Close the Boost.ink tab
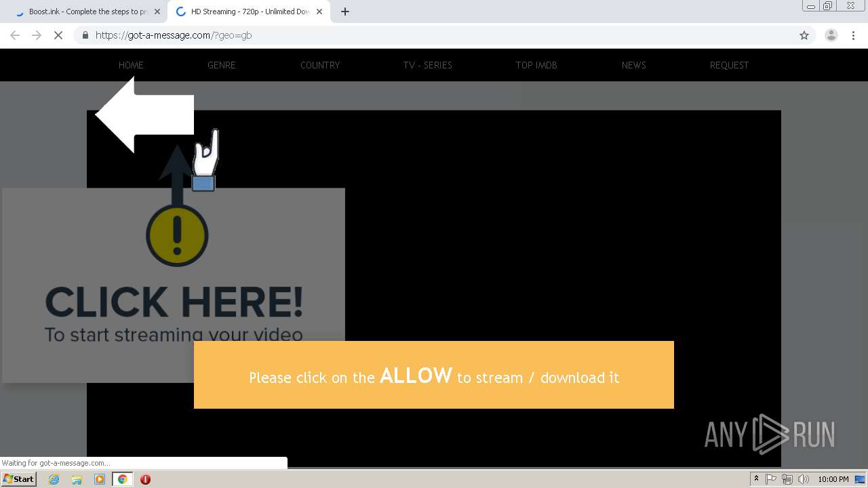The width and height of the screenshot is (868, 488). (157, 12)
